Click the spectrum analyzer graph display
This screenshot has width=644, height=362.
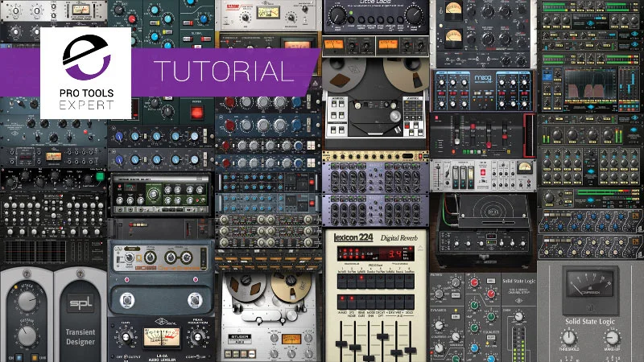pos(590,87)
